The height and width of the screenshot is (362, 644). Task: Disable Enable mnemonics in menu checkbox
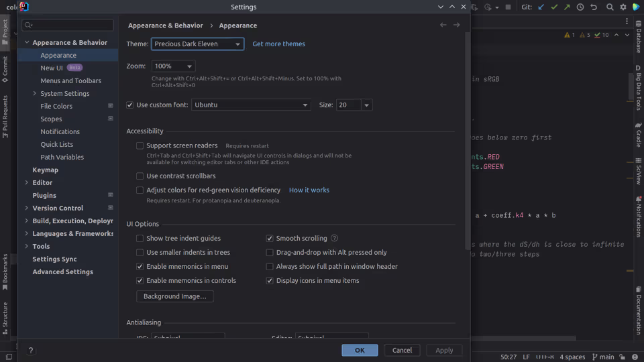(140, 266)
